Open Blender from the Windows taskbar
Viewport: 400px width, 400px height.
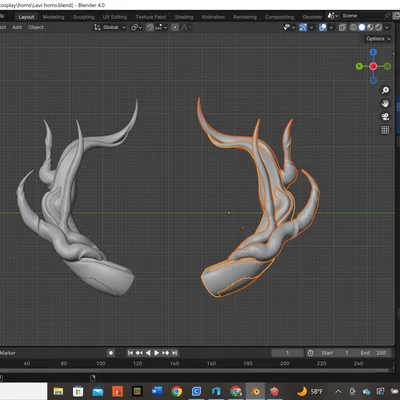255,391
